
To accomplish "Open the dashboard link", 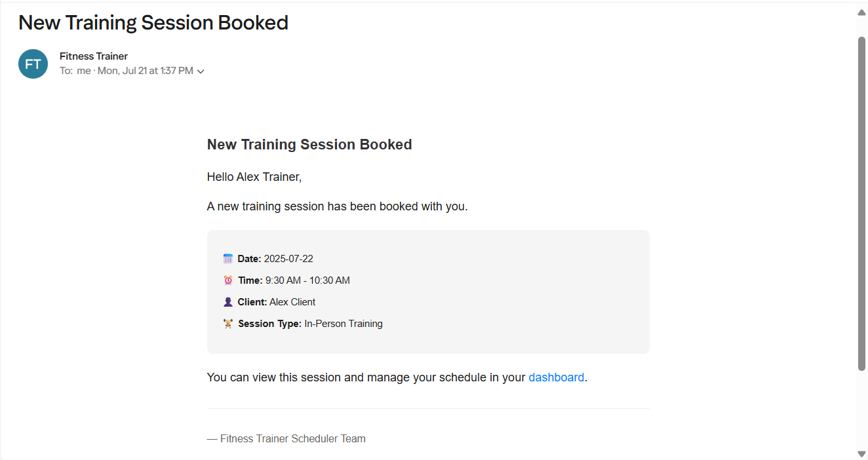I will coord(556,377).
